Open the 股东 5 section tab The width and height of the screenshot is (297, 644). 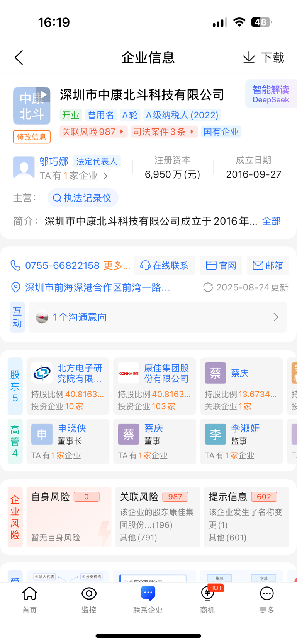[15, 386]
